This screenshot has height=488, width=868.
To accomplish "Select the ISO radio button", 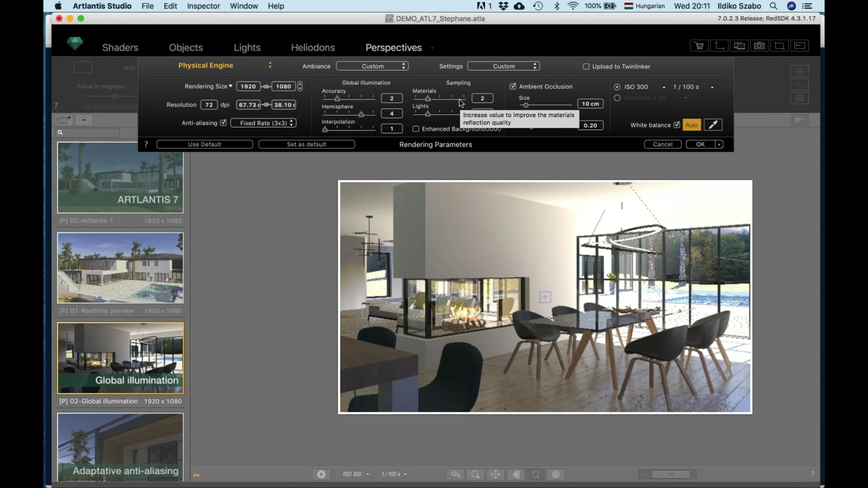I will pyautogui.click(x=617, y=87).
